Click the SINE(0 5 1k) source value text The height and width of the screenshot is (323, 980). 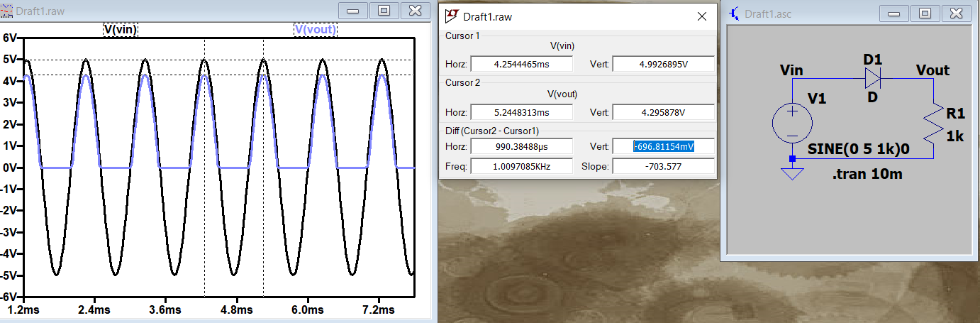[x=858, y=150]
